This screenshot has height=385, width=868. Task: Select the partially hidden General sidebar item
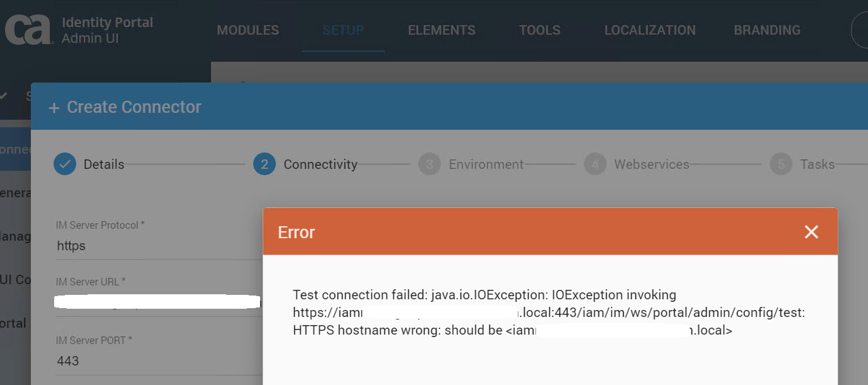click(x=15, y=193)
